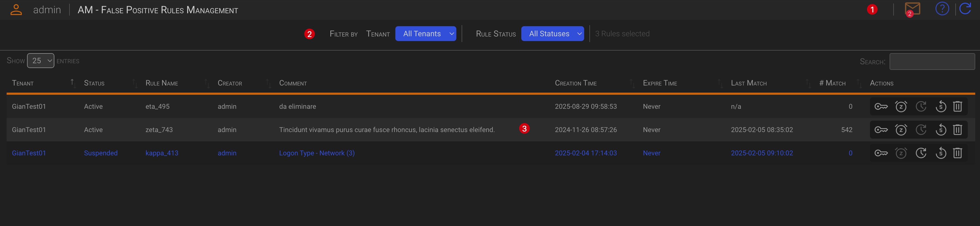Click the Logon Type - Network (3) comment
Screen dimensions: 980x226
tap(317, 153)
